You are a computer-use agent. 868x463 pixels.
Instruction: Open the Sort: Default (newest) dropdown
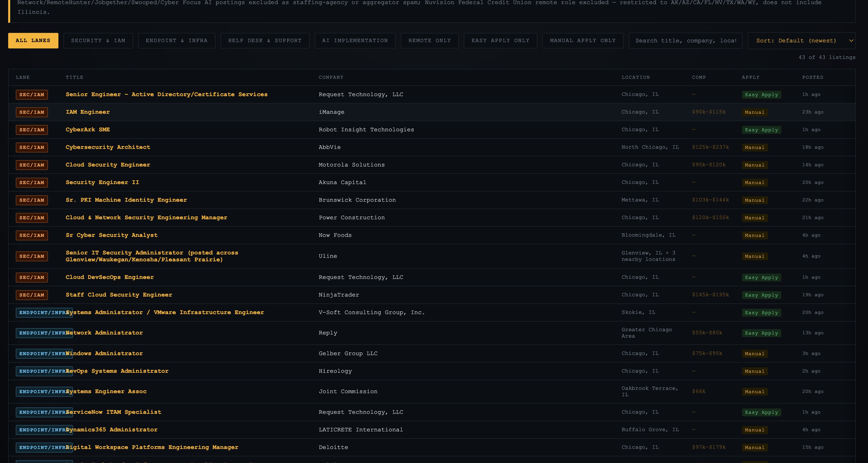point(801,41)
